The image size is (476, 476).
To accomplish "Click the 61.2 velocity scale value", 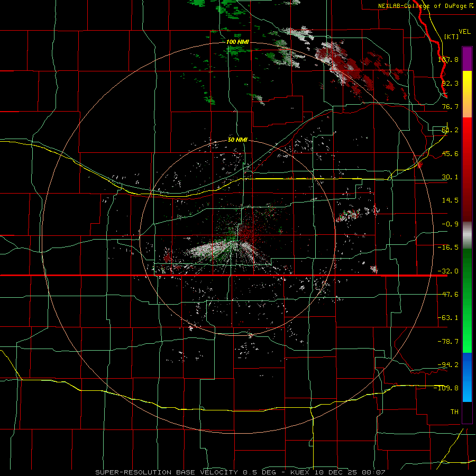I will tap(450, 130).
